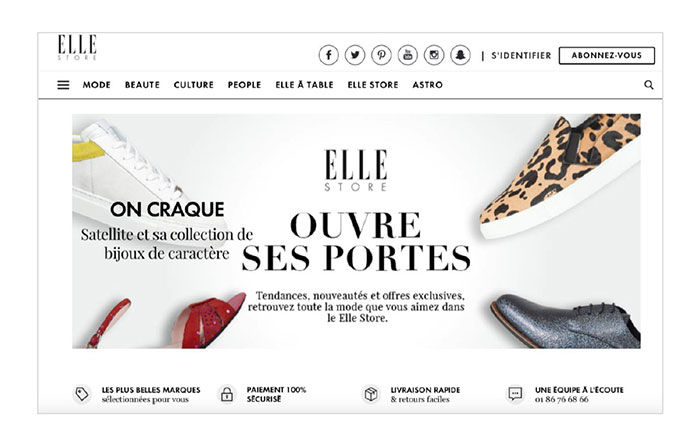
Task: Click the search magnifier icon
Action: tap(649, 85)
